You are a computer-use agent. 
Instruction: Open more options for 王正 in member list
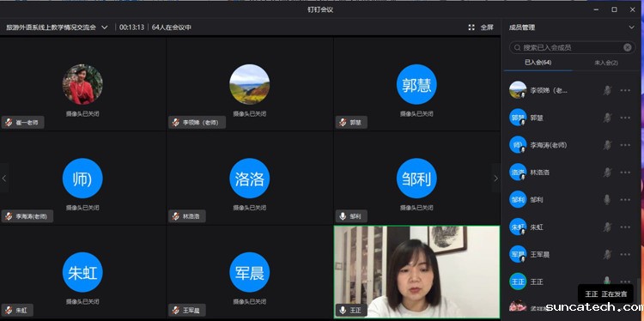coord(625,282)
